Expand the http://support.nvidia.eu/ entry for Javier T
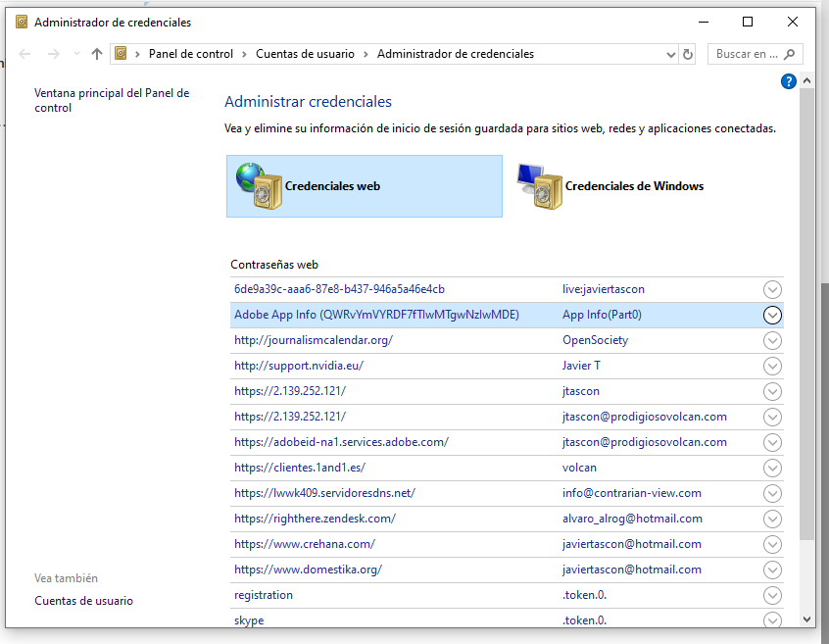Image resolution: width=829 pixels, height=644 pixels. 772,366
